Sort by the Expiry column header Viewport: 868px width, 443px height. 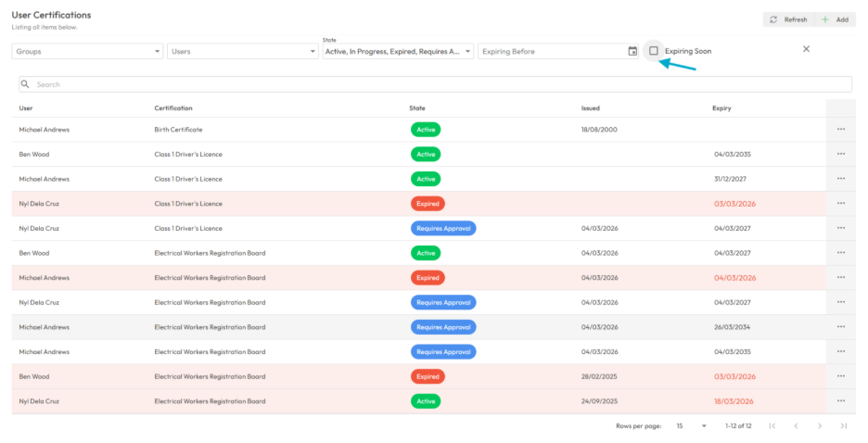721,108
